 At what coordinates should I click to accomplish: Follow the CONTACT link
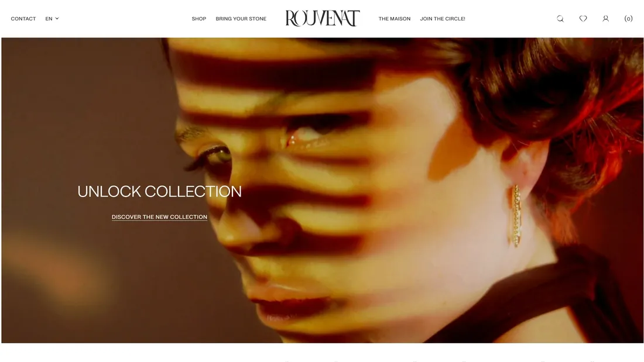tap(23, 19)
